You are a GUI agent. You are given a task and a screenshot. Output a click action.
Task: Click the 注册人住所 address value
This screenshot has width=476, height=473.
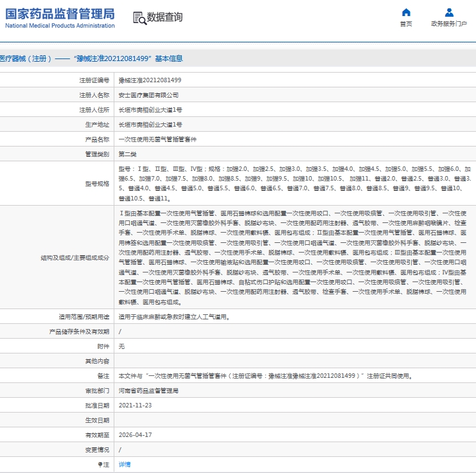coord(150,110)
